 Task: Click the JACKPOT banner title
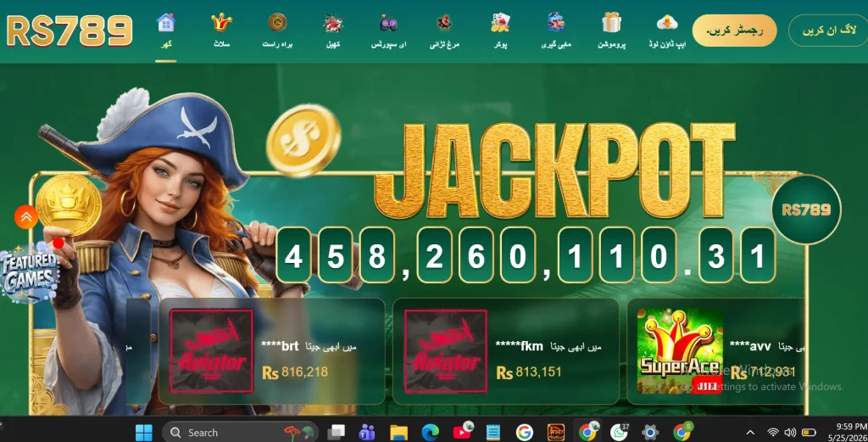tap(554, 171)
